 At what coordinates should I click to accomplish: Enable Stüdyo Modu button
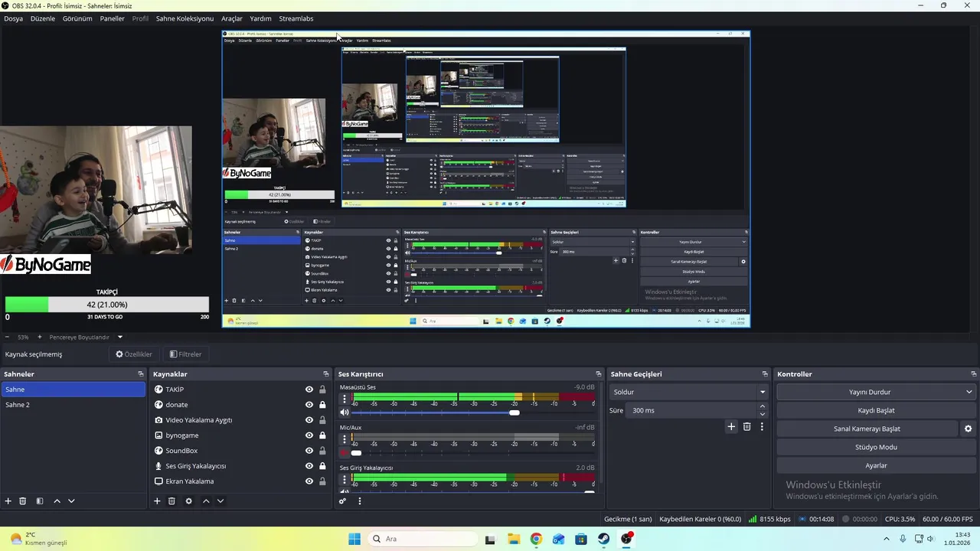876,447
